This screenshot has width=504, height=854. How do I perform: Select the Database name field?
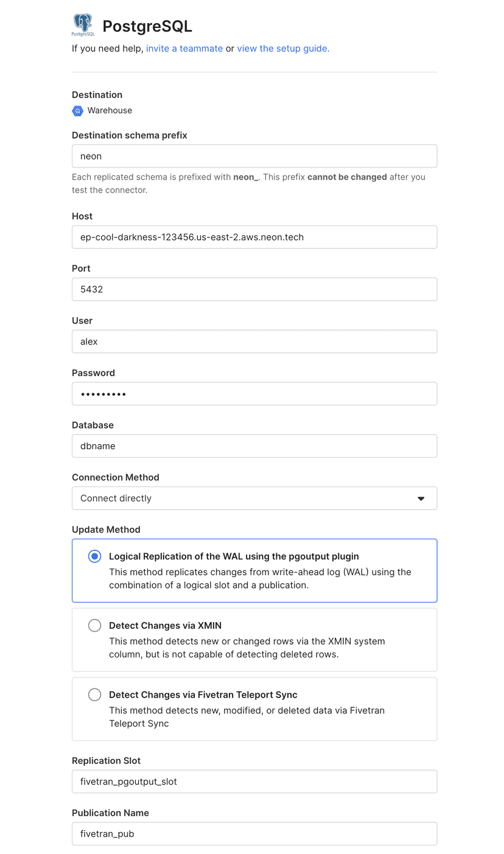pyautogui.click(x=254, y=446)
